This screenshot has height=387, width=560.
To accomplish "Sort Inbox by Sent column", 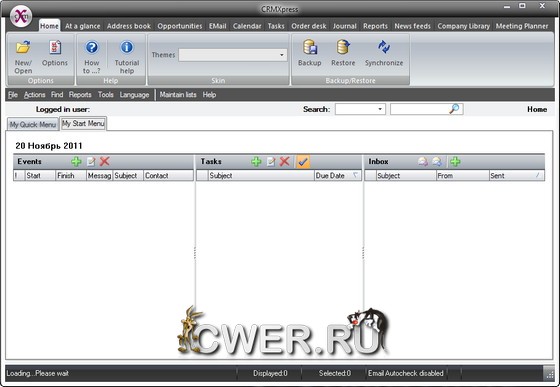I will pyautogui.click(x=516, y=176).
